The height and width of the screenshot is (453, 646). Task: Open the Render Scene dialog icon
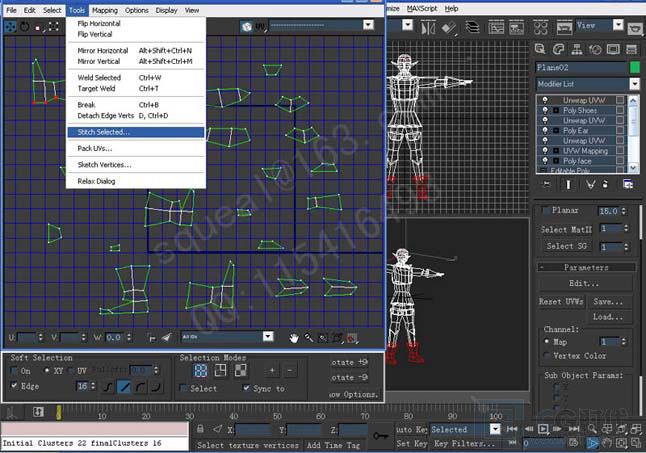click(564, 28)
